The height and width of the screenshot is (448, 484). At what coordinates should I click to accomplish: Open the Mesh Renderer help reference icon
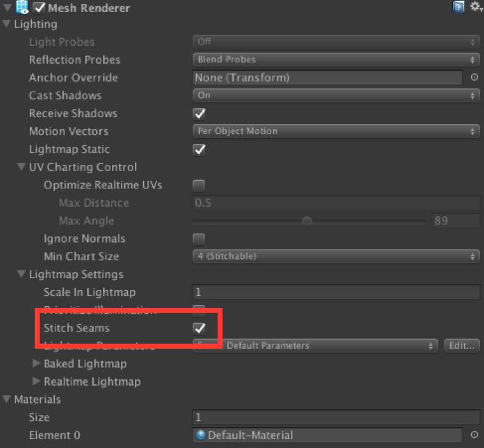459,7
